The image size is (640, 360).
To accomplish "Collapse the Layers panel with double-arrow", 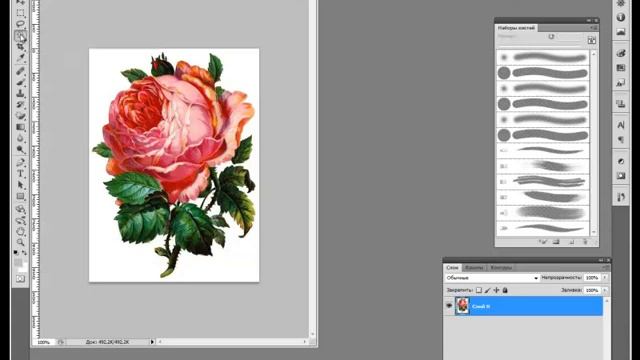I will [x=601, y=260].
